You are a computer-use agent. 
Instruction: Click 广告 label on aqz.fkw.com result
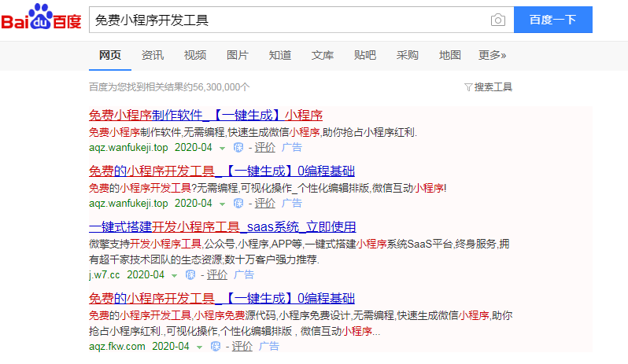pyautogui.click(x=268, y=347)
